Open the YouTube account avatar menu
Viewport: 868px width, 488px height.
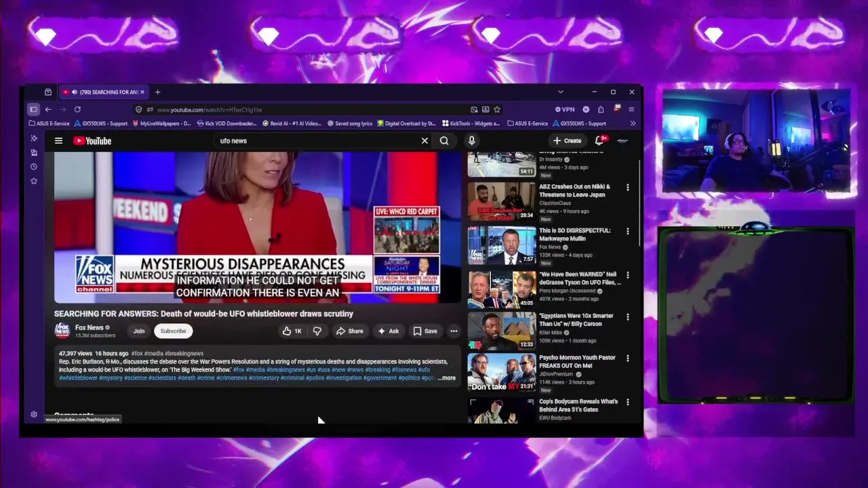623,141
